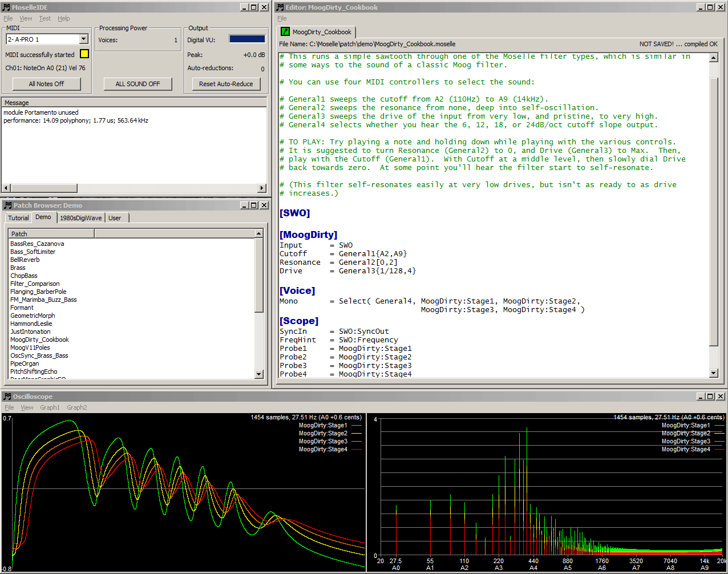Open the MoselleIDE Test menu
Screen dimensions: 728x574
coord(45,18)
